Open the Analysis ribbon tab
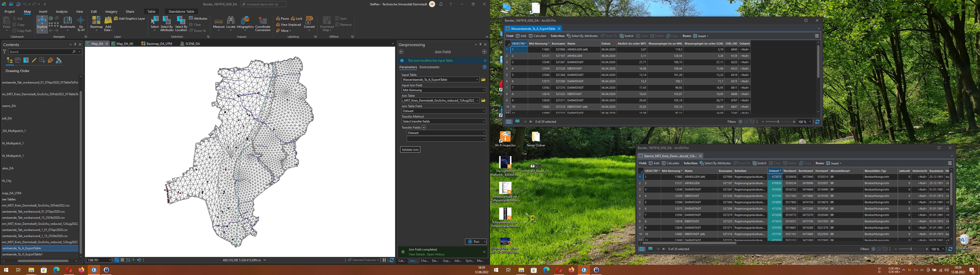The image size is (980, 275). click(x=61, y=12)
